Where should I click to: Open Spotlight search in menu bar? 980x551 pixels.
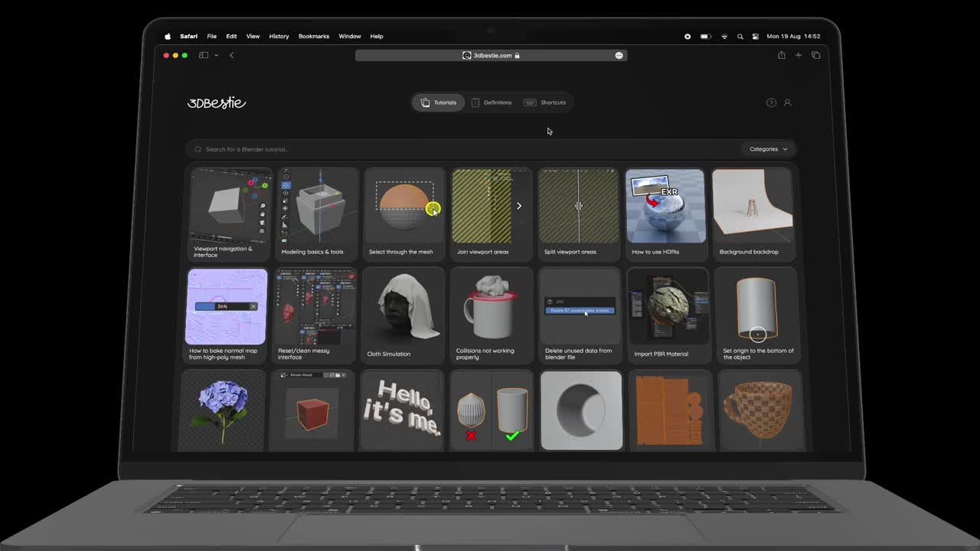coord(740,36)
